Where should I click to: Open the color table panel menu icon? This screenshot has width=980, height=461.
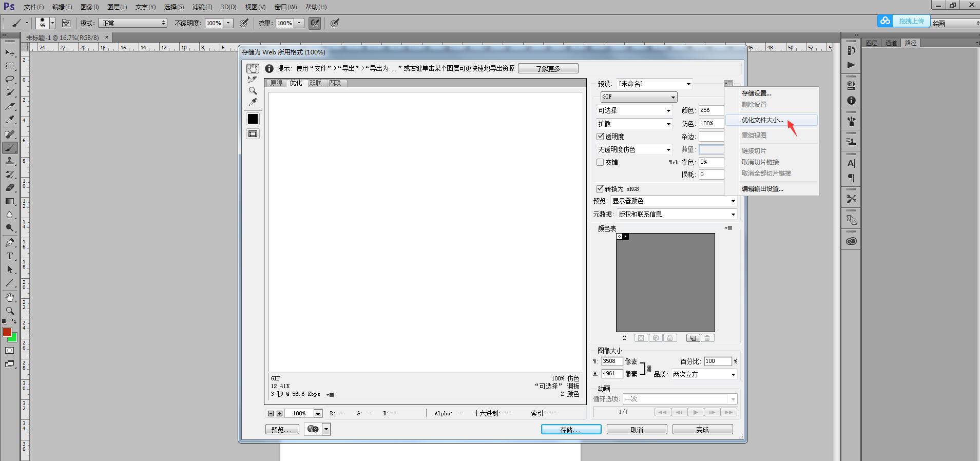pyautogui.click(x=728, y=228)
